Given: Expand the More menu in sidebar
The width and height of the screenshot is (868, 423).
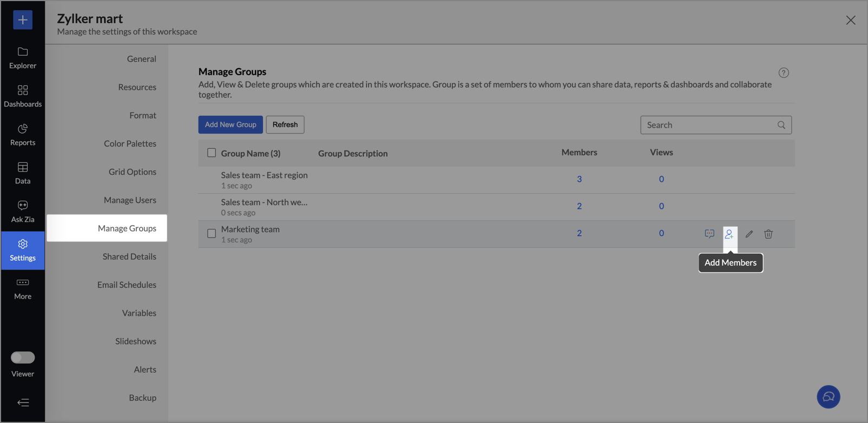Looking at the screenshot, I should coord(23,288).
